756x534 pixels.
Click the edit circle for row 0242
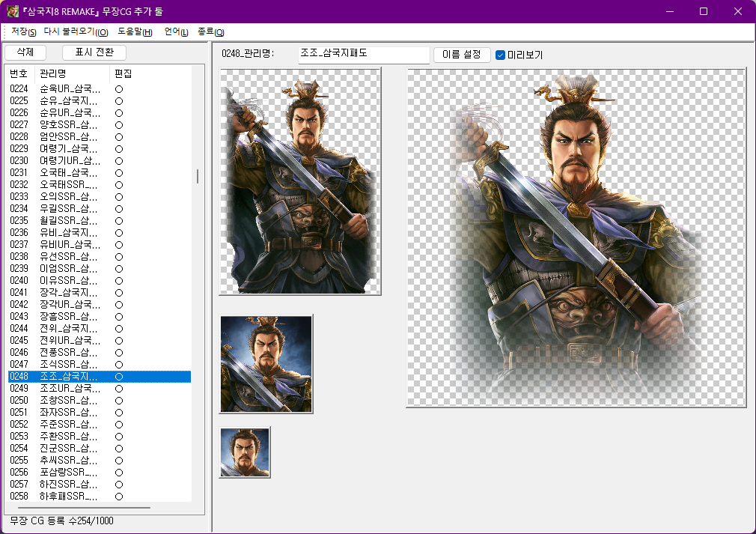point(119,305)
